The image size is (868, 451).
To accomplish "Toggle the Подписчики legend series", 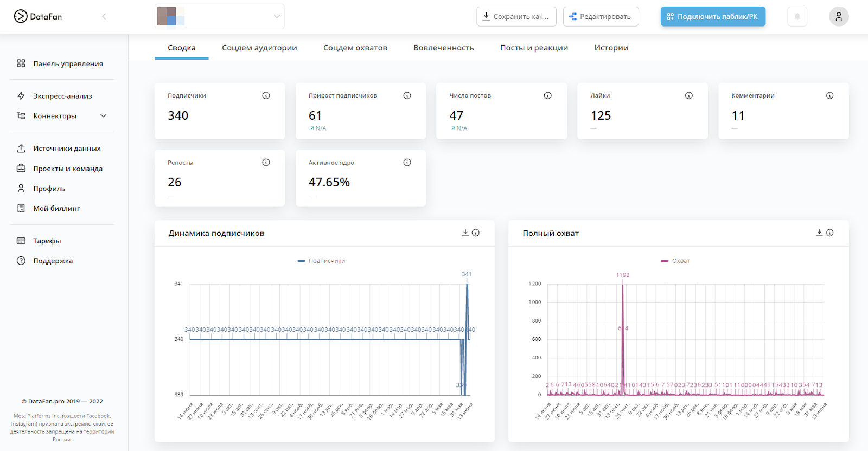I will (322, 261).
